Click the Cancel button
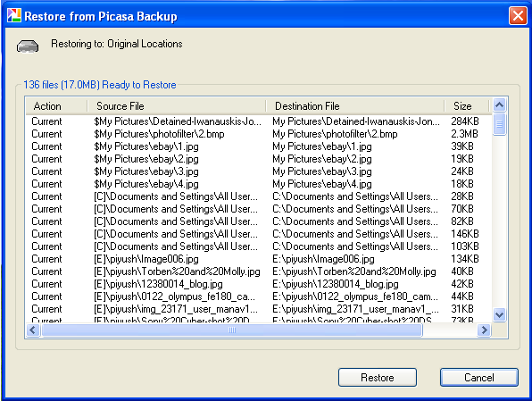 pyautogui.click(x=479, y=378)
